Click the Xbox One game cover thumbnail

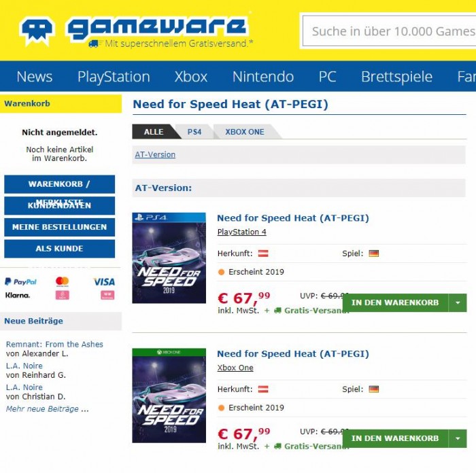click(169, 396)
